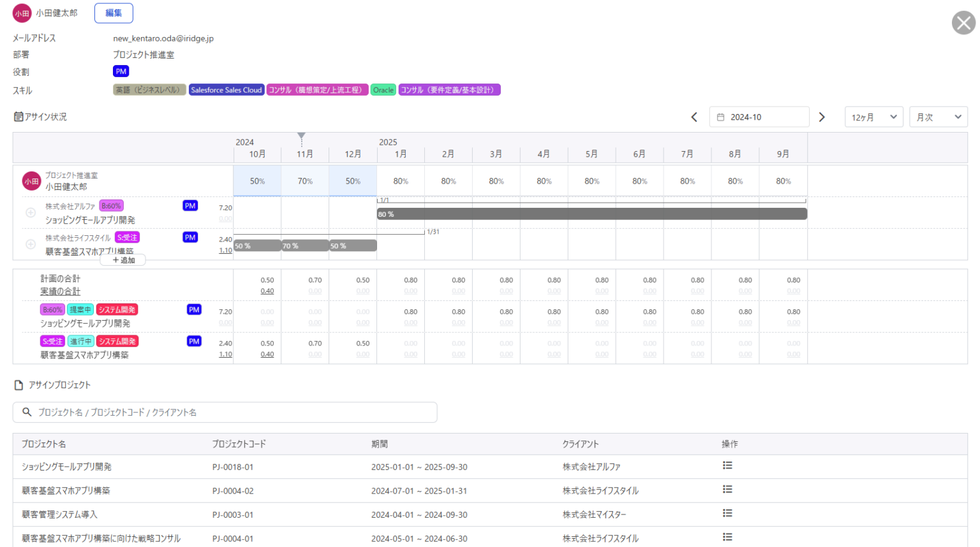Click the Salesforce Sales Cloud skill tag

(226, 90)
